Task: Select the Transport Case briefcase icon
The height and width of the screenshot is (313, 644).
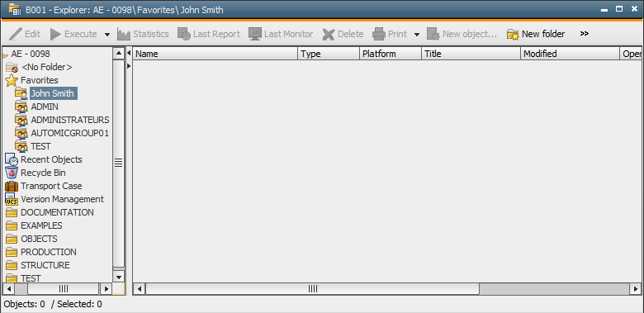Action: coord(12,186)
